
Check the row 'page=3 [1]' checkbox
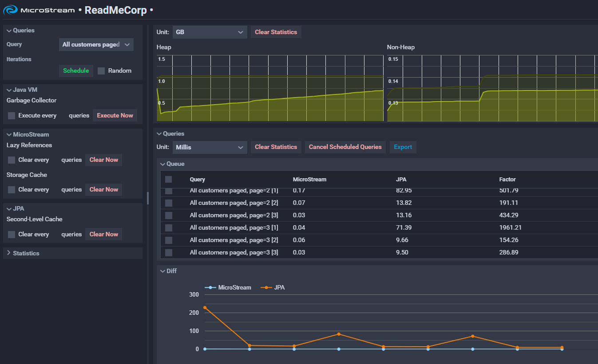(169, 228)
